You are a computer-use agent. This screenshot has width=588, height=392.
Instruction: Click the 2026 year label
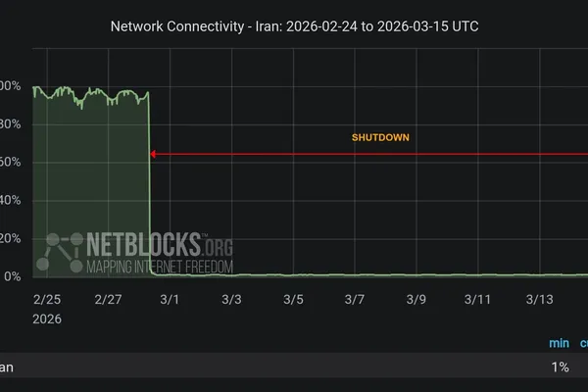click(x=47, y=319)
